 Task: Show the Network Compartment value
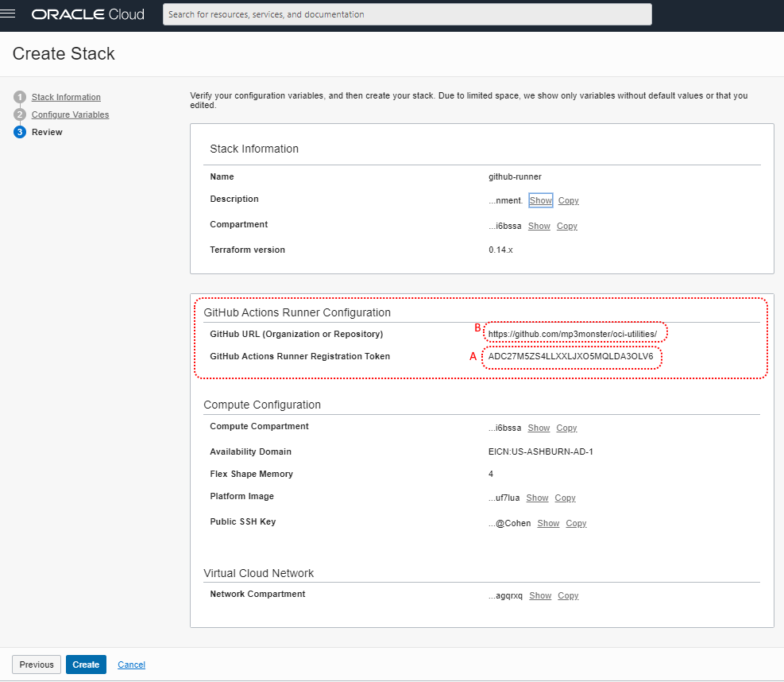pyautogui.click(x=540, y=595)
